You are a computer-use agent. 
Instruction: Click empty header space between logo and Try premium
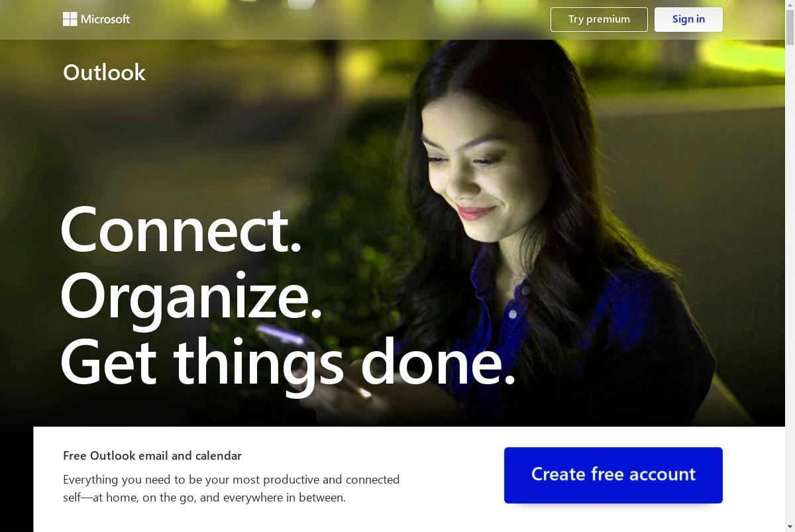coord(338,19)
